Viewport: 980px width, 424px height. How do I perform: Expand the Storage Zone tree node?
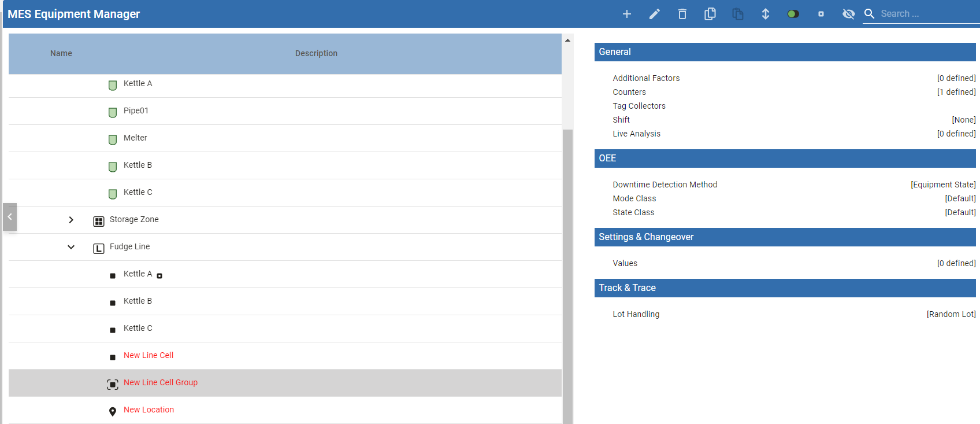tap(71, 220)
